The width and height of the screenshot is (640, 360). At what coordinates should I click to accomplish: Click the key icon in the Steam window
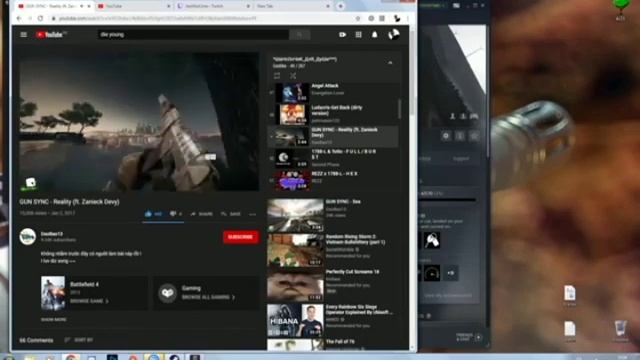click(x=432, y=240)
